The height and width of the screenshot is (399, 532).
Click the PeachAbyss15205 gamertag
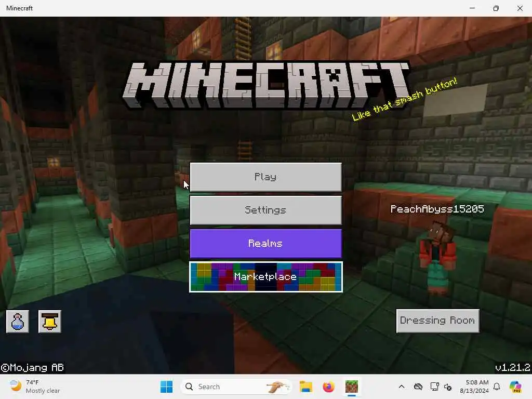tap(437, 209)
